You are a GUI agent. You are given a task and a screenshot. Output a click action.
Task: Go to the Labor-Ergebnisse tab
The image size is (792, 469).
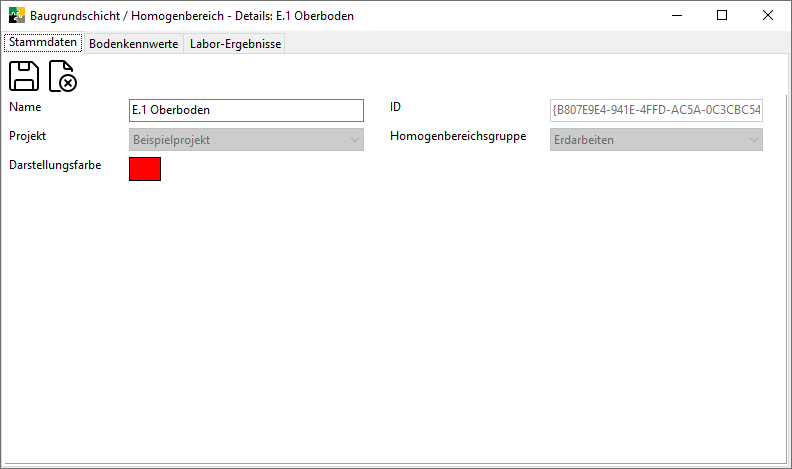click(236, 44)
